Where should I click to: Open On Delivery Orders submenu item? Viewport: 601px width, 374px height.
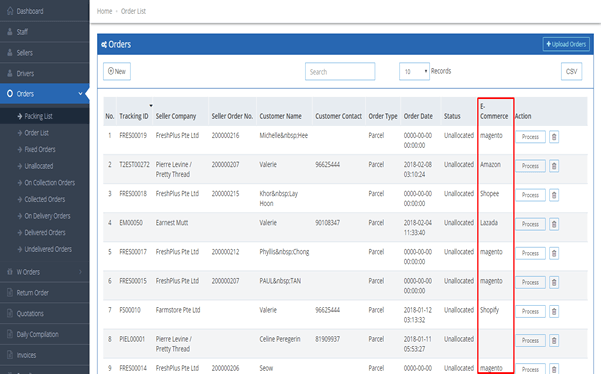tap(47, 216)
